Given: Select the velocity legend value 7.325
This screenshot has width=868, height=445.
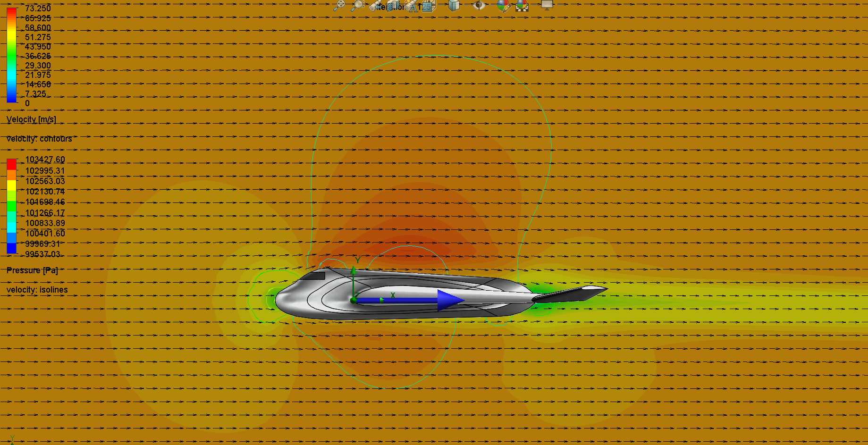Looking at the screenshot, I should tap(36, 94).
